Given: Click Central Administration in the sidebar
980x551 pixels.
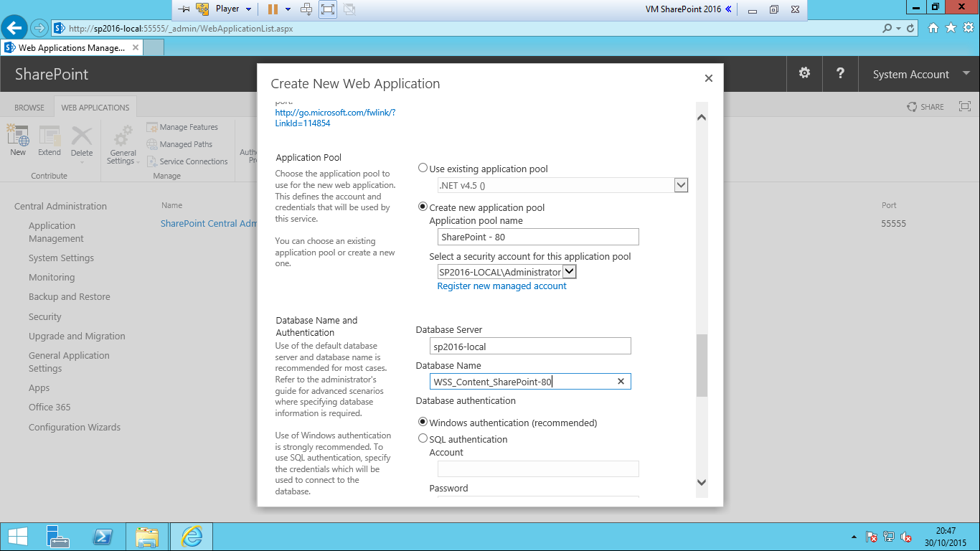Looking at the screenshot, I should pyautogui.click(x=60, y=206).
